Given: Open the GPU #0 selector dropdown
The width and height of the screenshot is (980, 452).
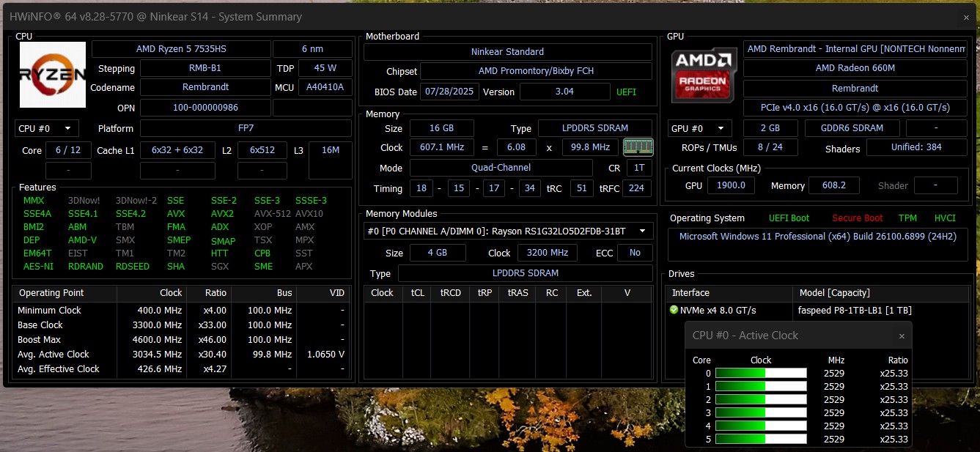Looking at the screenshot, I should pos(700,128).
